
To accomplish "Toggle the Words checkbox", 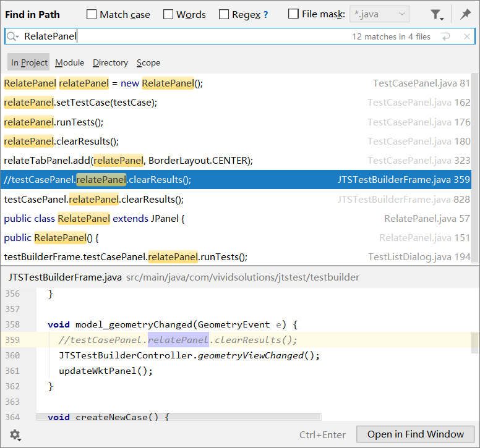I will [x=168, y=14].
